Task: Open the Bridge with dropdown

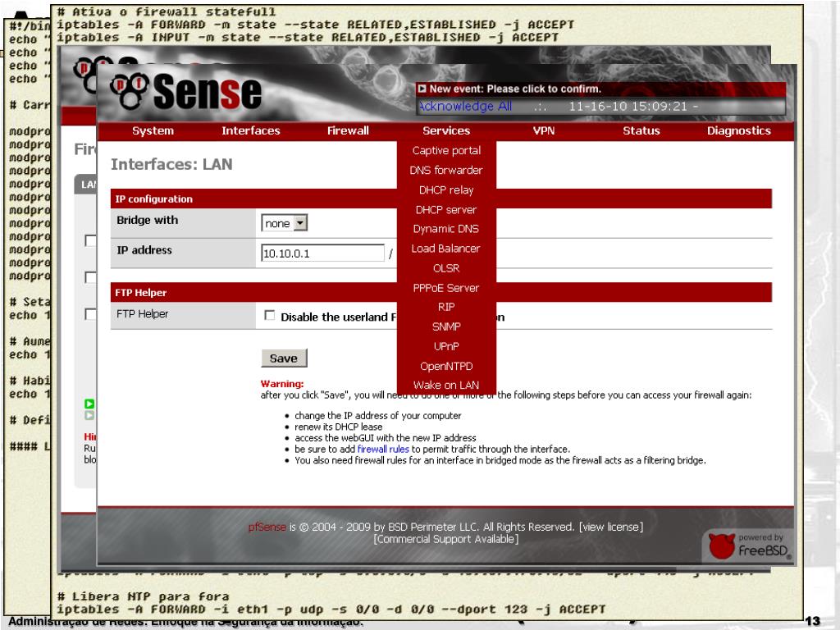Action: click(284, 223)
